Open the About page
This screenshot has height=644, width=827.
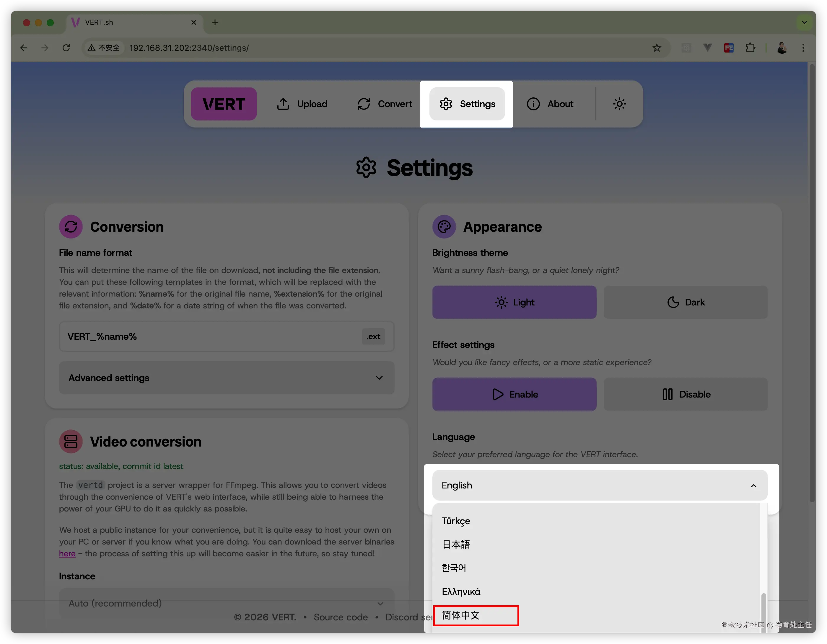(x=550, y=104)
